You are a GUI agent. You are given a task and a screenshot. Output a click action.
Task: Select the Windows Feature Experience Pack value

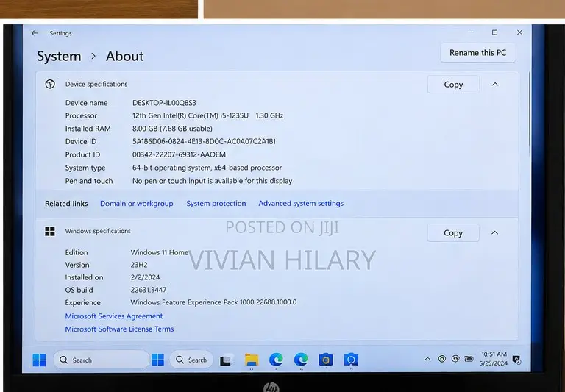[213, 302]
